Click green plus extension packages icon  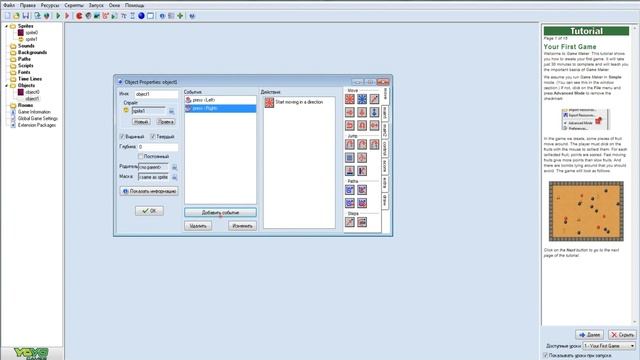point(180,16)
